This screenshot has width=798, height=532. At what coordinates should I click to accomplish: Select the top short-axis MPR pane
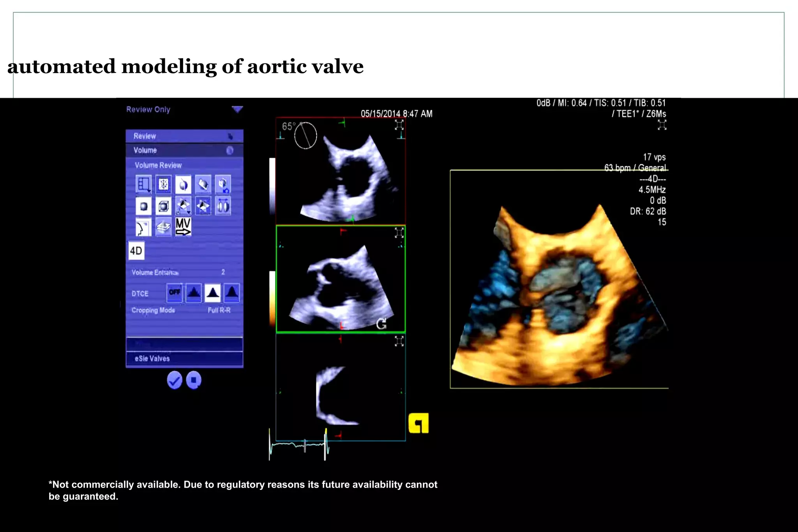point(341,171)
